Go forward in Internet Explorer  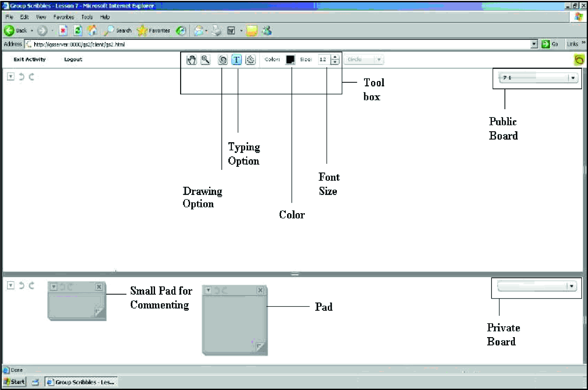[x=42, y=30]
